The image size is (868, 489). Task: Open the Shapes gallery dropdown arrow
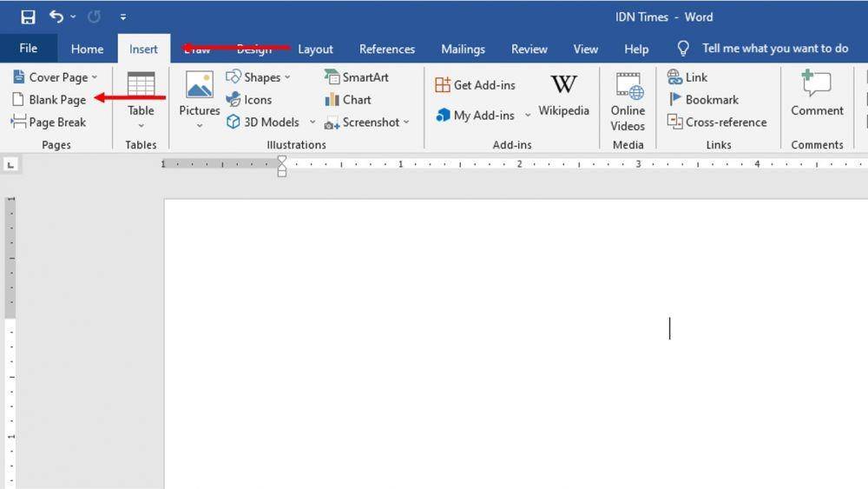(x=287, y=77)
